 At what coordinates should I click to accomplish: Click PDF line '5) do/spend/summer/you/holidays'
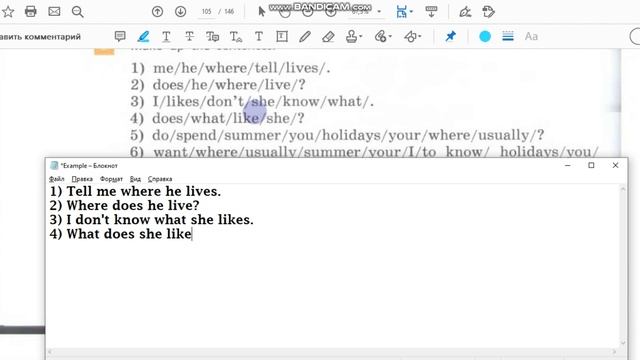click(337, 135)
